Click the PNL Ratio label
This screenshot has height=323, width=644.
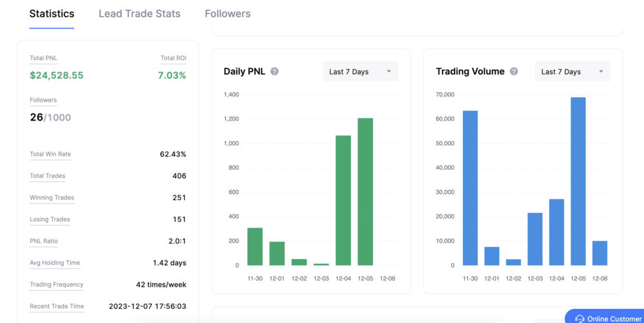[x=44, y=241]
